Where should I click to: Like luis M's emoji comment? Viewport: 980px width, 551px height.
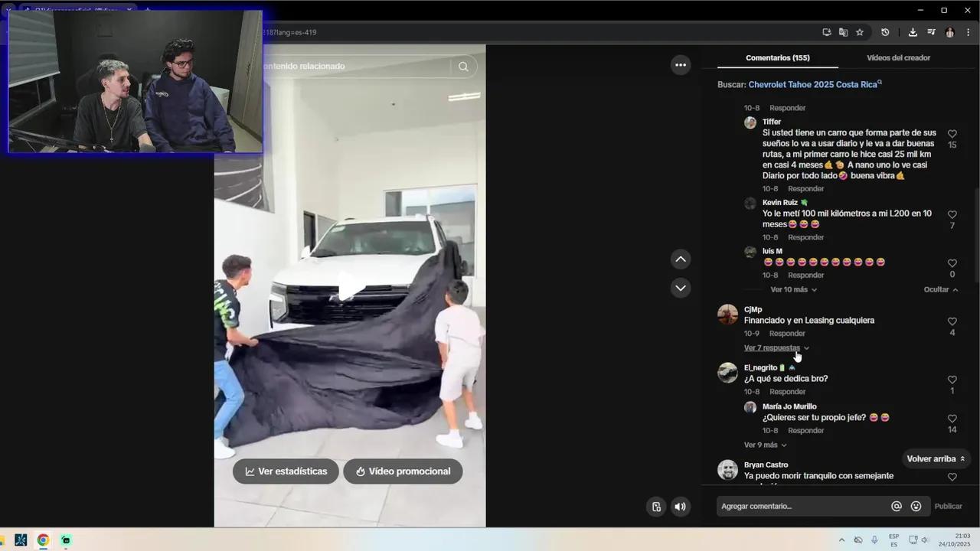tap(952, 263)
